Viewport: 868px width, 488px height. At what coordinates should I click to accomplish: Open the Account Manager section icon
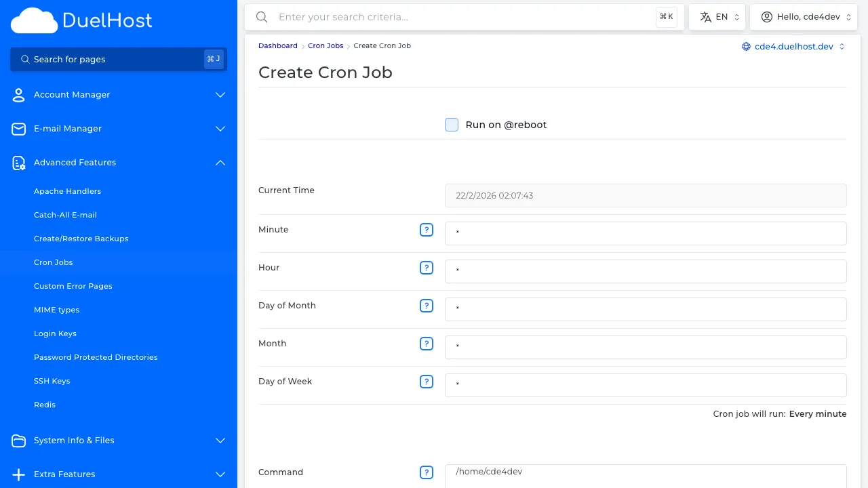[18, 95]
